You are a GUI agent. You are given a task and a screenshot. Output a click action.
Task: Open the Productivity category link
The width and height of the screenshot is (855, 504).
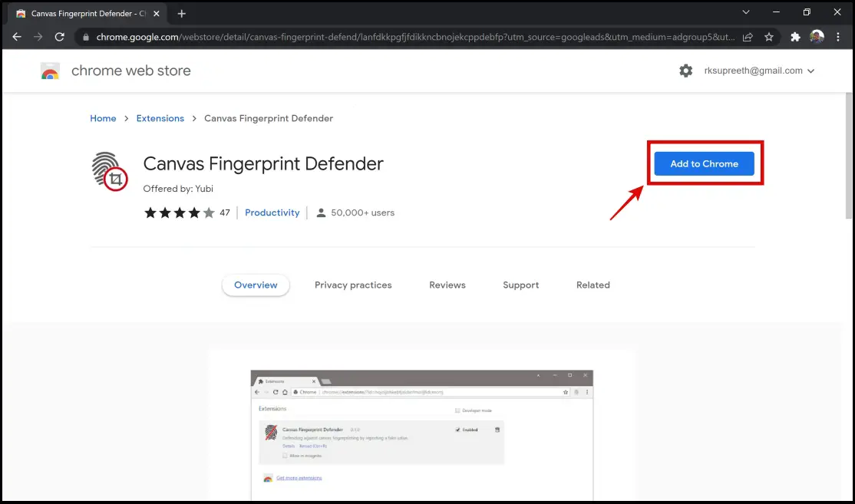point(272,212)
